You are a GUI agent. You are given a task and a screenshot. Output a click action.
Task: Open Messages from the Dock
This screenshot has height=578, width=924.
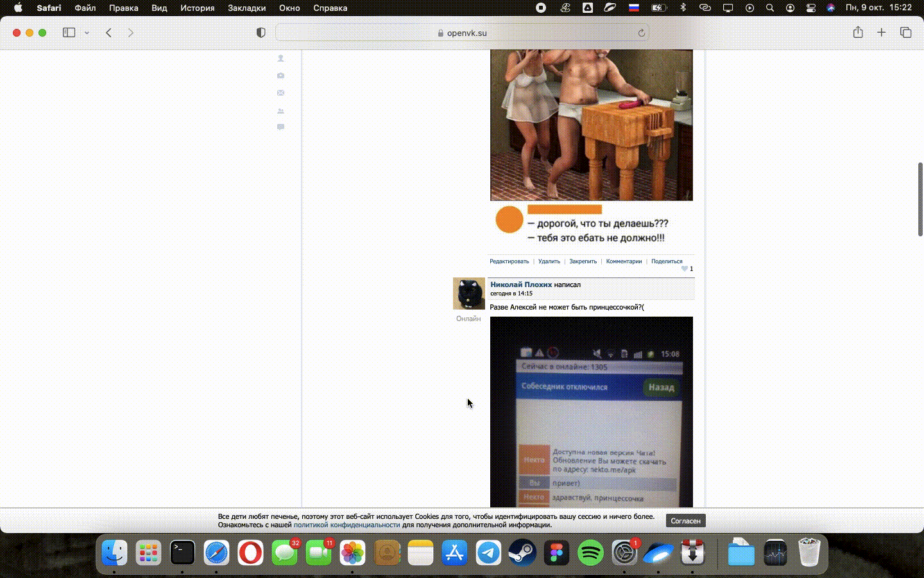click(x=284, y=552)
